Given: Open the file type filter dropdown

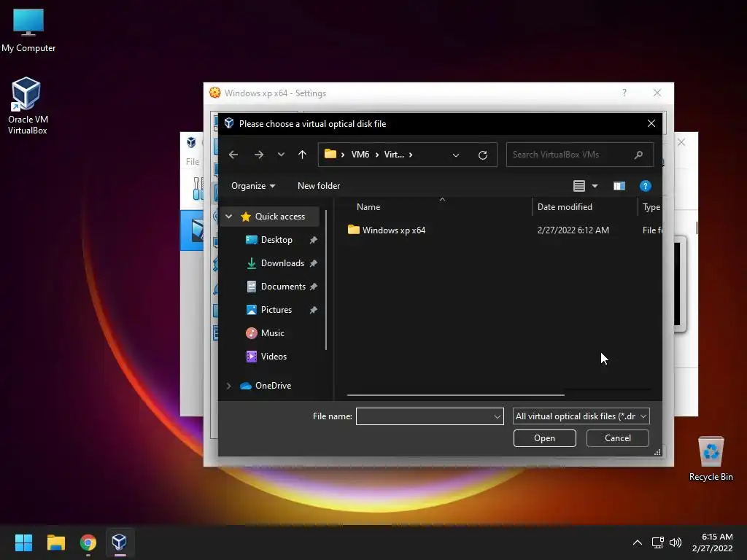Looking at the screenshot, I should tap(581, 416).
